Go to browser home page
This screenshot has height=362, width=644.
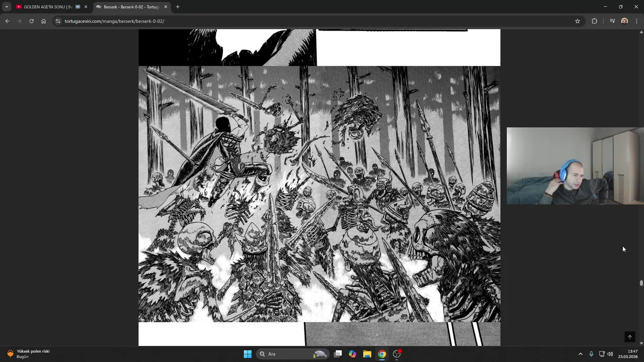43,21
